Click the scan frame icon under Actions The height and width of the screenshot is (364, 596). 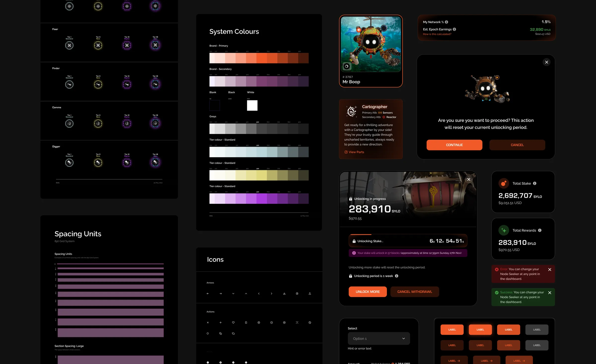pos(297,323)
